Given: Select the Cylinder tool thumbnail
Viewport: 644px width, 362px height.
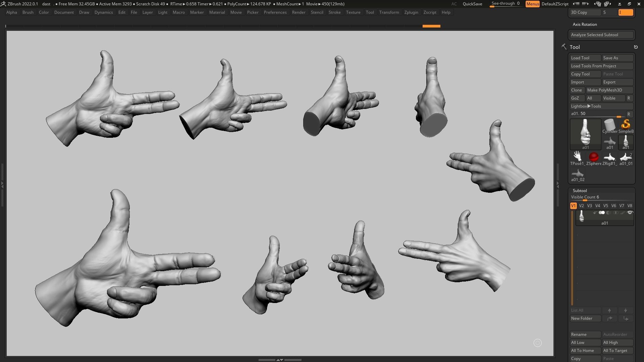Looking at the screenshot, I should (x=609, y=126).
